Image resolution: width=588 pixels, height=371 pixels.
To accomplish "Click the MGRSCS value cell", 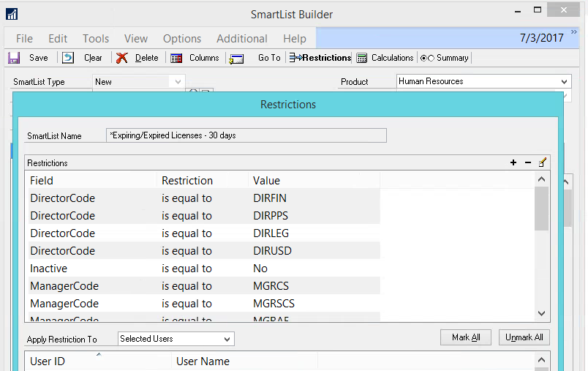I will pos(274,304).
